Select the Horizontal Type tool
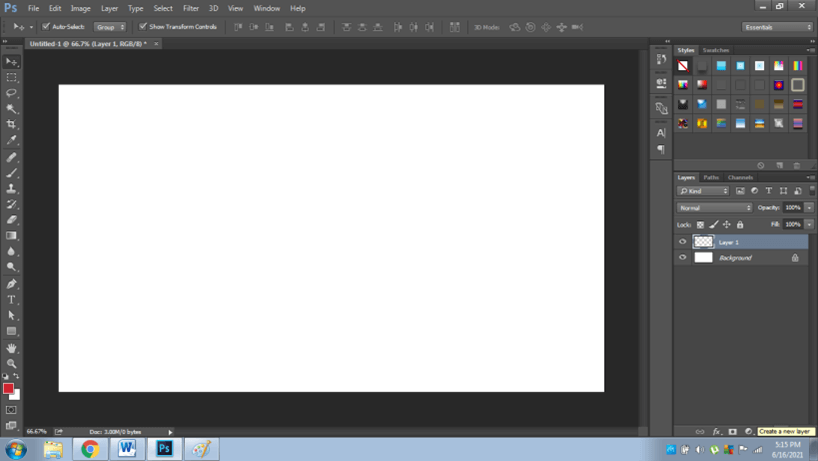Image resolution: width=818 pixels, height=461 pixels. click(x=12, y=300)
